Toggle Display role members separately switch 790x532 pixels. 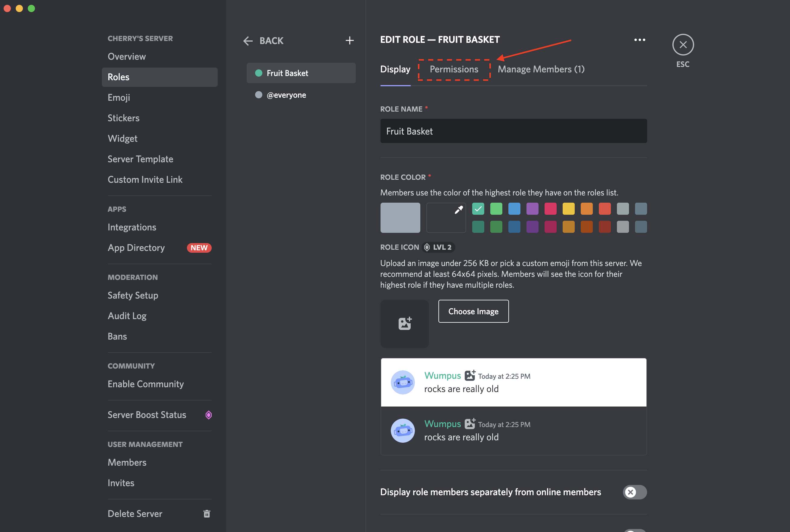[634, 491]
